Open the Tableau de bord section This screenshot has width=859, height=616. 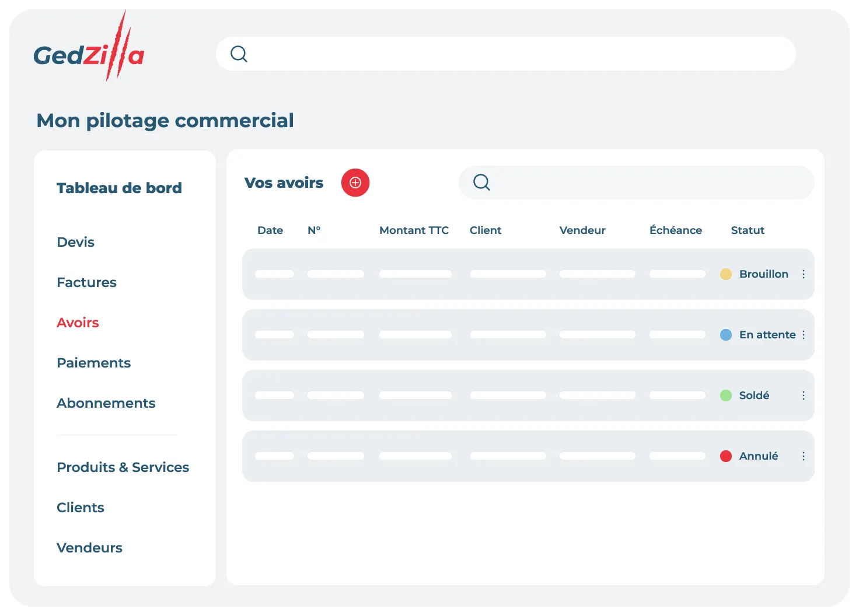point(119,188)
